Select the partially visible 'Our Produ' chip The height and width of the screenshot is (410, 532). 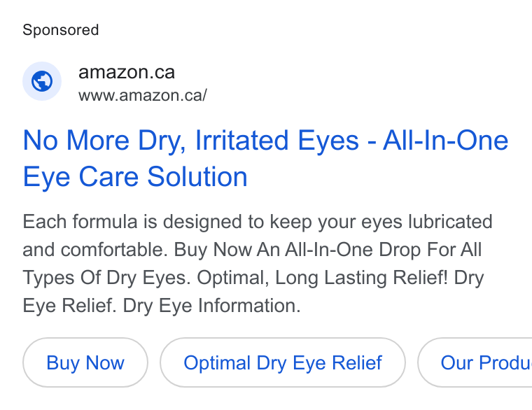point(475,362)
